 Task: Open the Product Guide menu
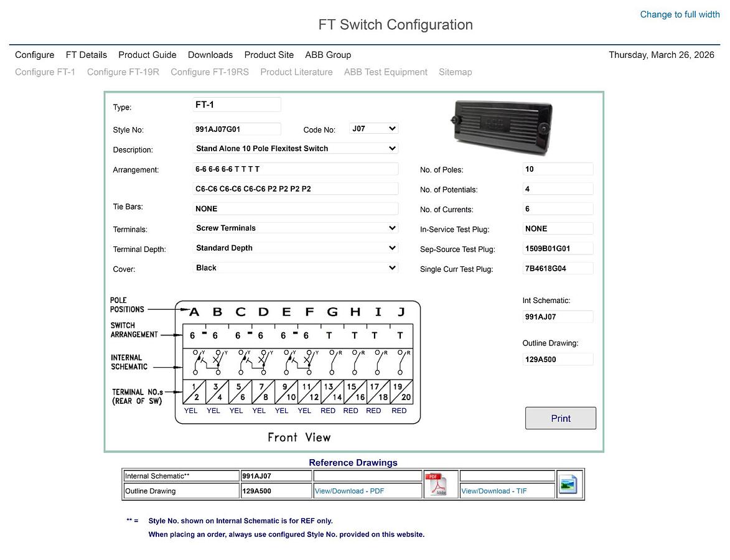click(x=147, y=55)
